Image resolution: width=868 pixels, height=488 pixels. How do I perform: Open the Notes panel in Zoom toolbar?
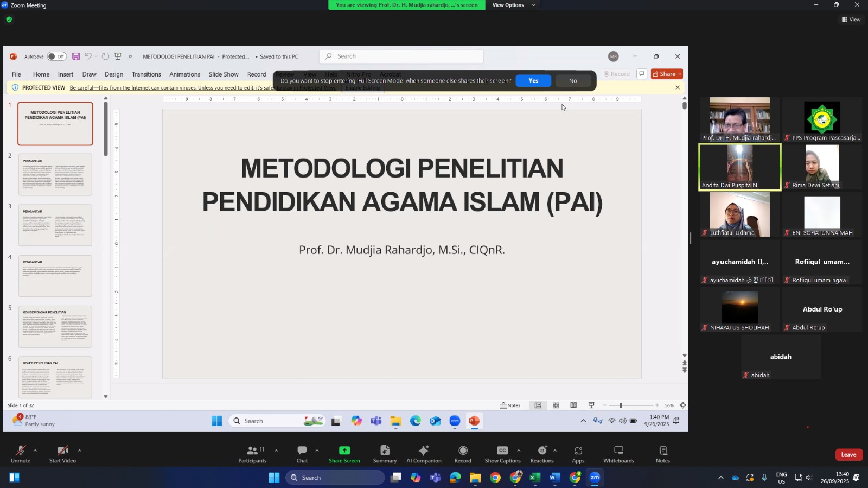coord(663,454)
